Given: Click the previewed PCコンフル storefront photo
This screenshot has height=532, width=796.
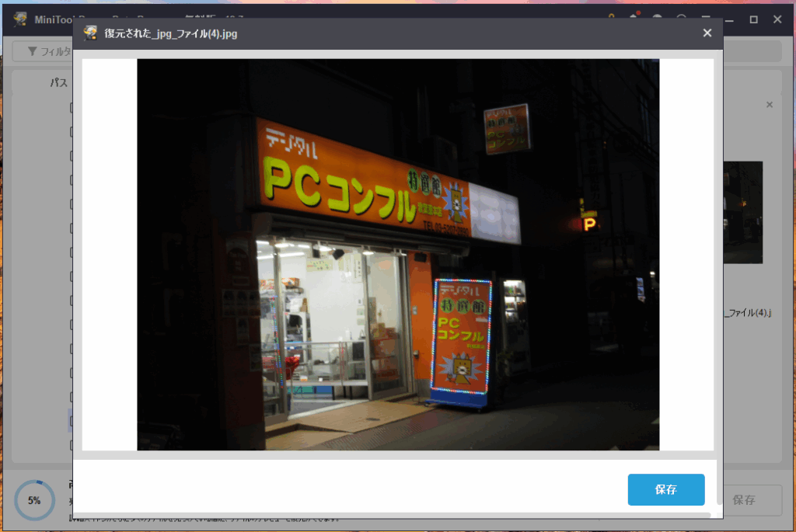Looking at the screenshot, I should pos(398,254).
